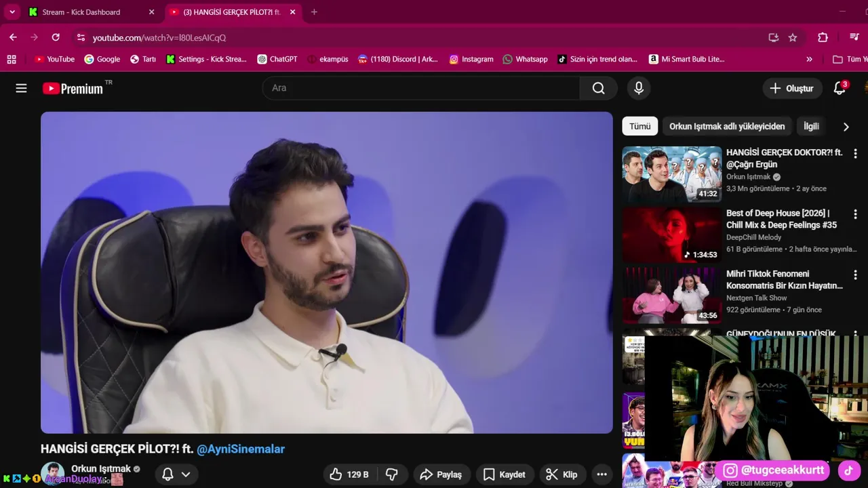Click the Paylaş share button
The width and height of the screenshot is (868, 488).
coord(441,474)
